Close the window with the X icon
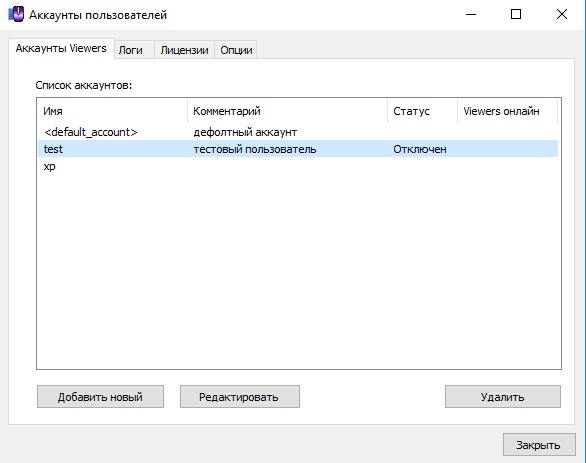The image size is (586, 463). (562, 15)
